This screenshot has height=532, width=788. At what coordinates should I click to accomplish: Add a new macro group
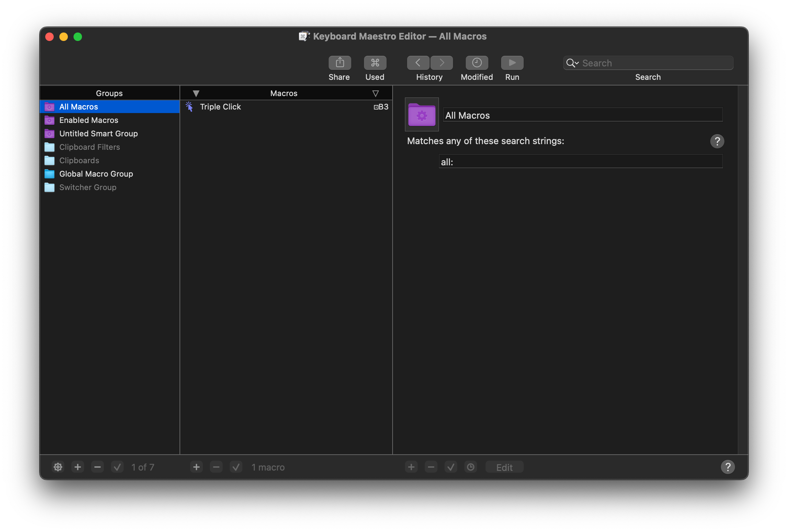point(78,467)
